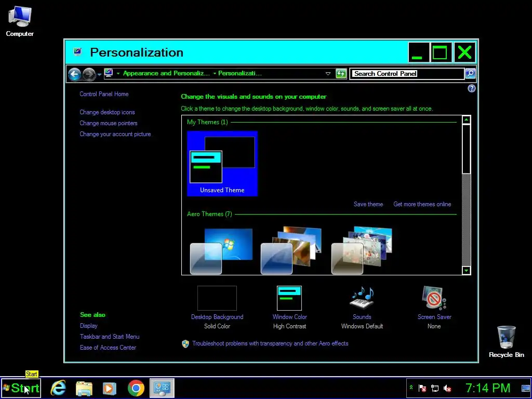Click the shield icon beside Troubleshoot link
This screenshot has height=399, width=532.
coord(185,344)
